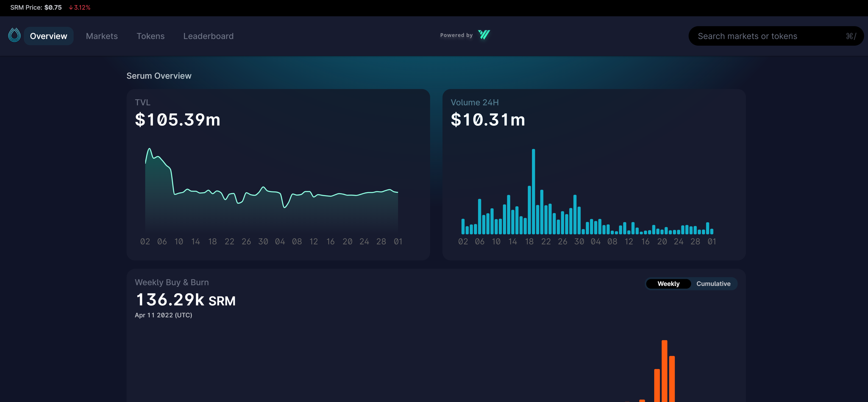Click the $105.39m TVL value
Image resolution: width=868 pixels, height=402 pixels.
pyautogui.click(x=178, y=120)
